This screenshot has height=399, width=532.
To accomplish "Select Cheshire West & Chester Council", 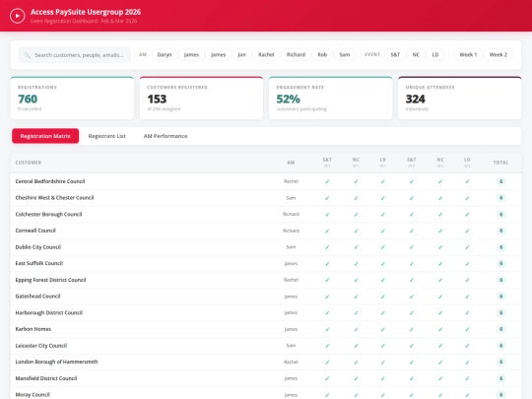I will coord(54,197).
